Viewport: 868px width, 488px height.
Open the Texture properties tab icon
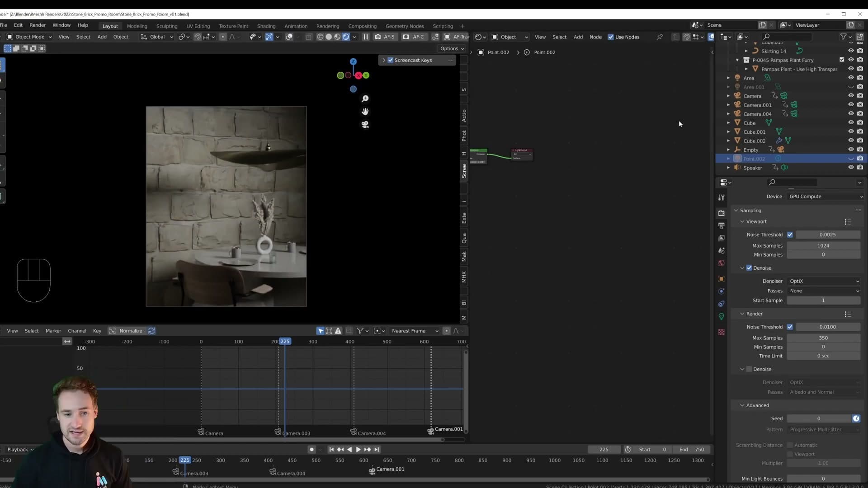pos(722,332)
